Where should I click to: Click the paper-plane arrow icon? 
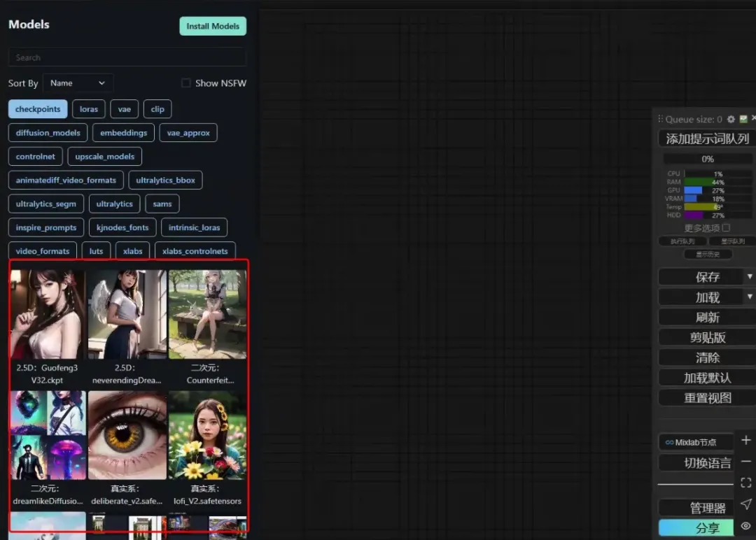(746, 504)
